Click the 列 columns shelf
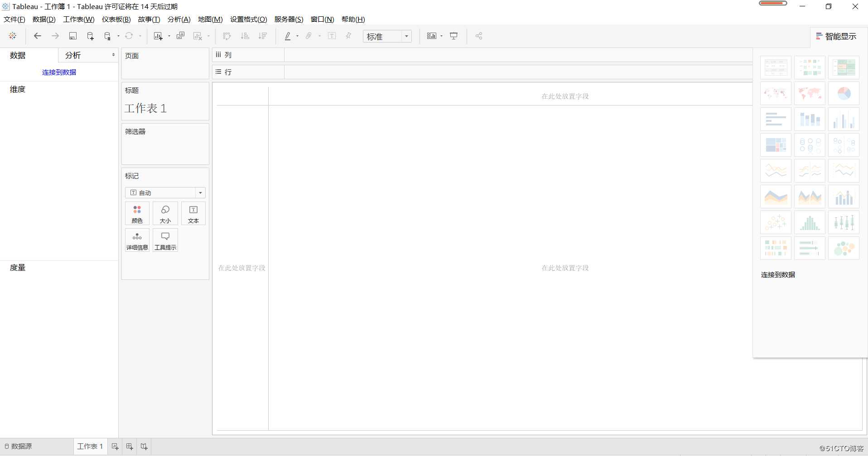 pos(482,55)
